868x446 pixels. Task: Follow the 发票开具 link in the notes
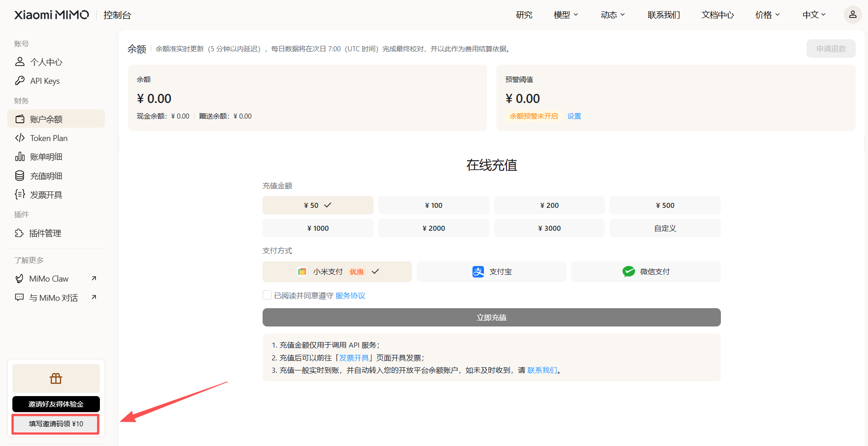[354, 358]
